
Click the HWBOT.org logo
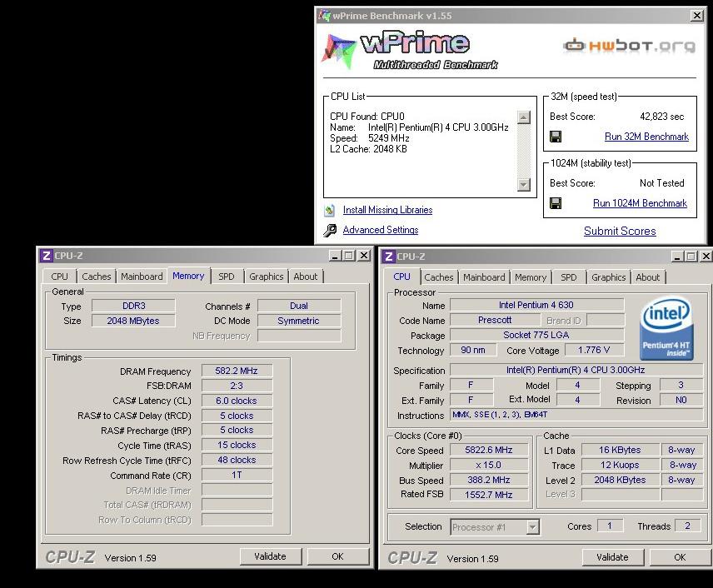pyautogui.click(x=630, y=45)
